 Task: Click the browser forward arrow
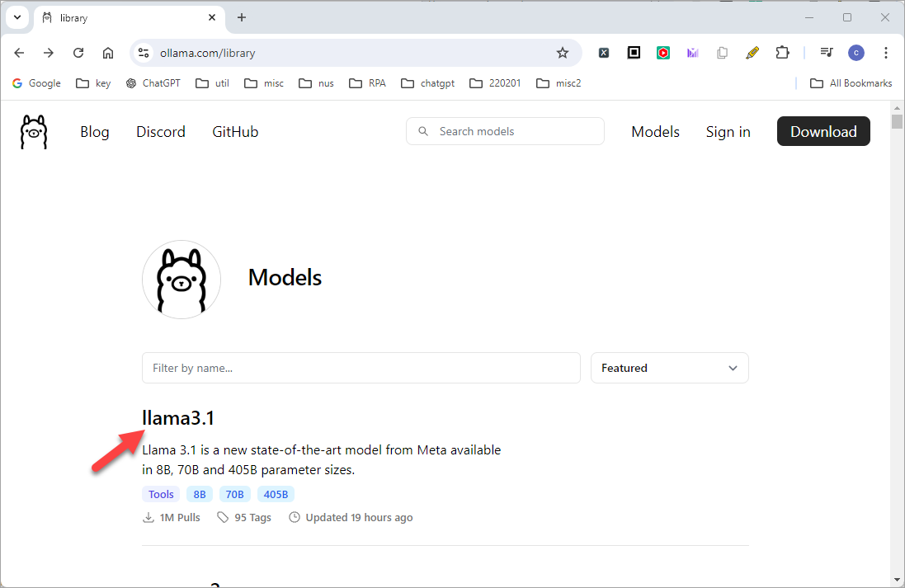tap(49, 53)
